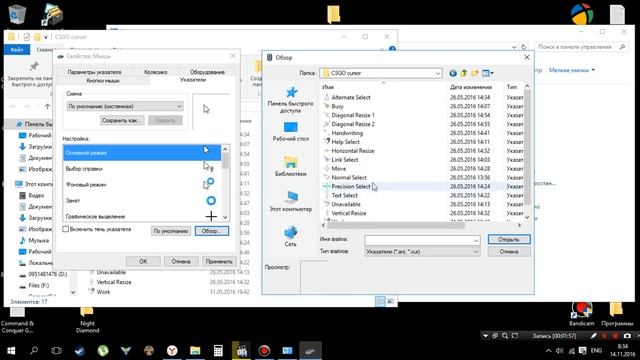Pause recording in the Bandicam bar

(x=604, y=336)
